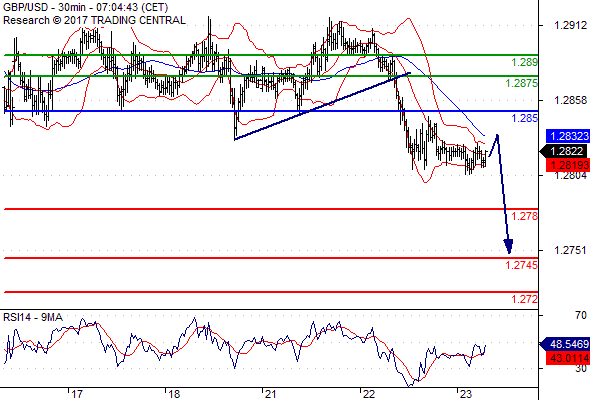Viewport: 590px width, 400px height.
Task: Click the RSI axis label 70
Action: tap(581, 315)
